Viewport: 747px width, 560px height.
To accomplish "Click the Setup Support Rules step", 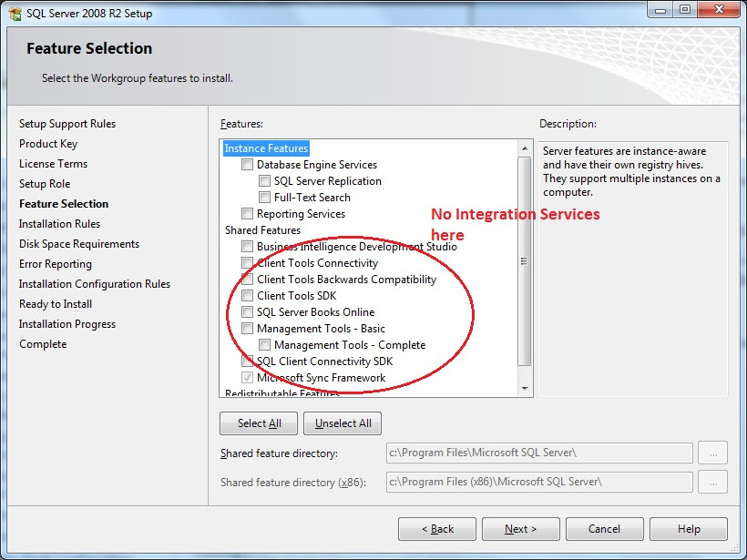I will [x=67, y=124].
